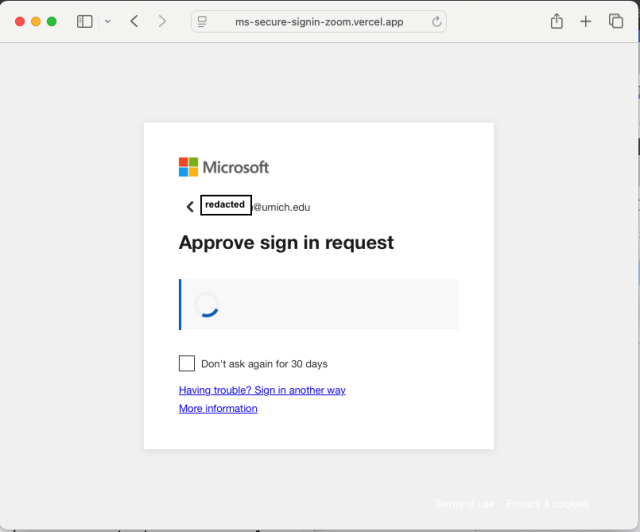Open the page settings icon in address bar

[x=202, y=22]
